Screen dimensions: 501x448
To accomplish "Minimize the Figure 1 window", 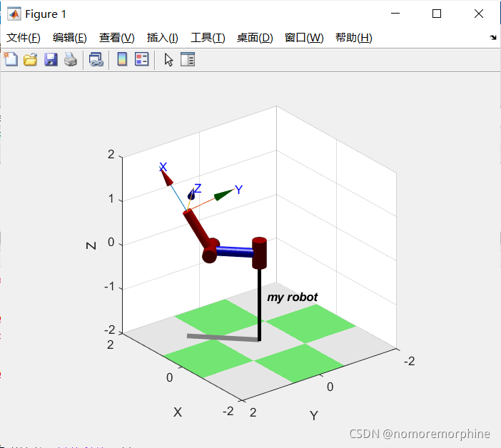I will point(395,14).
